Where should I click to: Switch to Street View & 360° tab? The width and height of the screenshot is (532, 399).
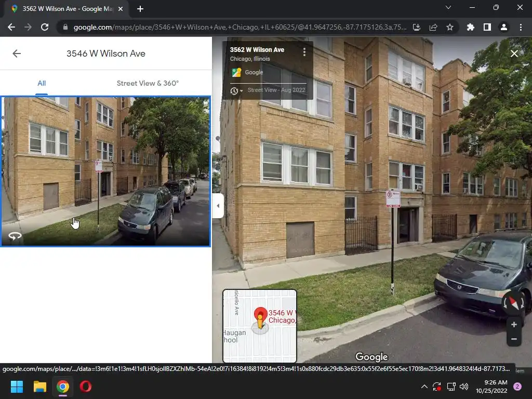[x=148, y=83]
